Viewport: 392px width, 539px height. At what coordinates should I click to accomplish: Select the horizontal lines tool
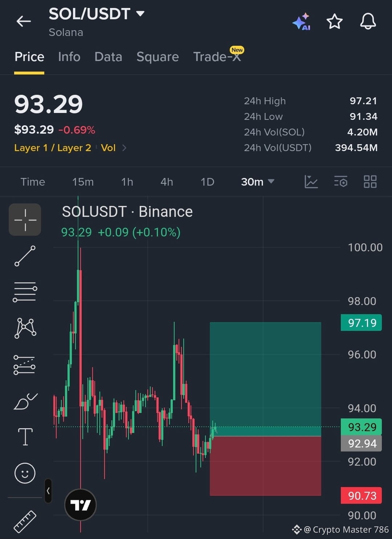click(25, 292)
